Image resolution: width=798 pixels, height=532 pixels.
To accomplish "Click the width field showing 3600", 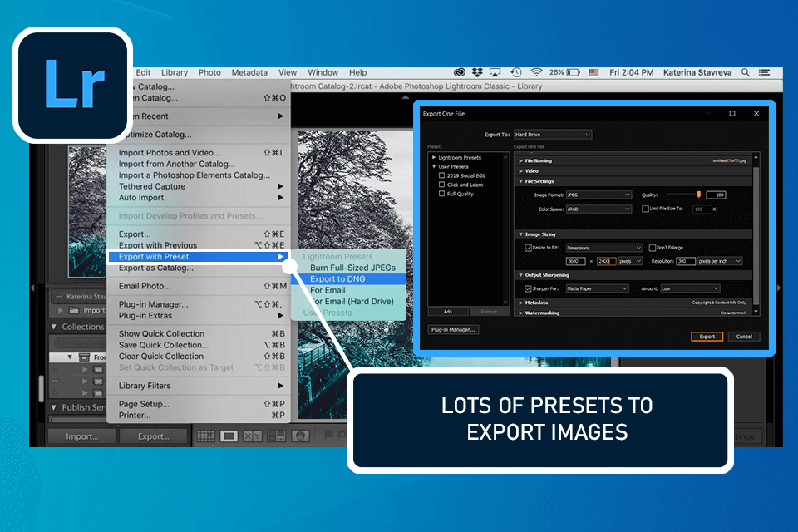I will (575, 261).
